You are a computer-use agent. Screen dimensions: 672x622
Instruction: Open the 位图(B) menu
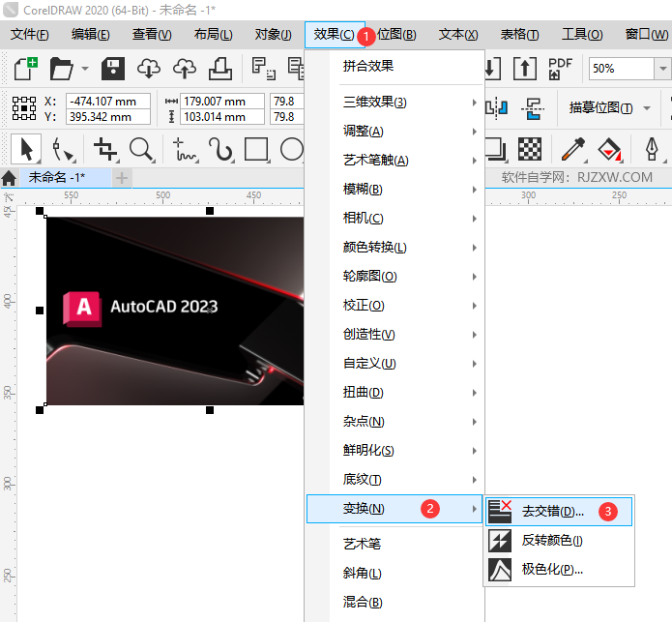[396, 34]
